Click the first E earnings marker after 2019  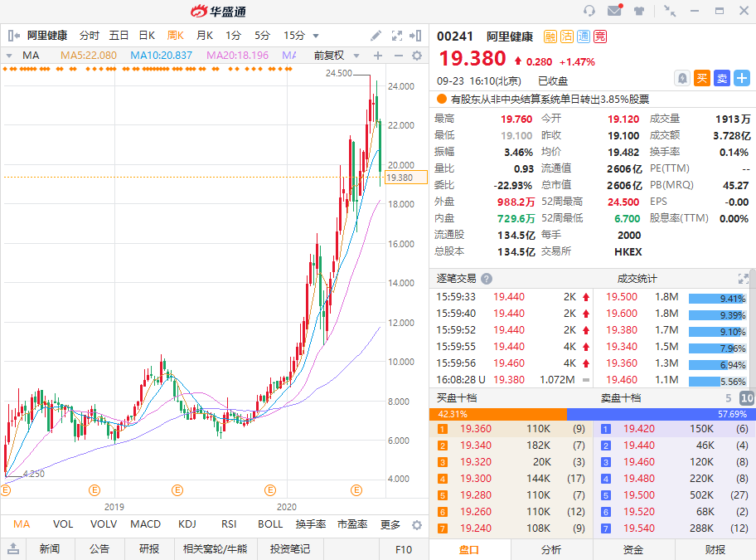click(x=177, y=490)
